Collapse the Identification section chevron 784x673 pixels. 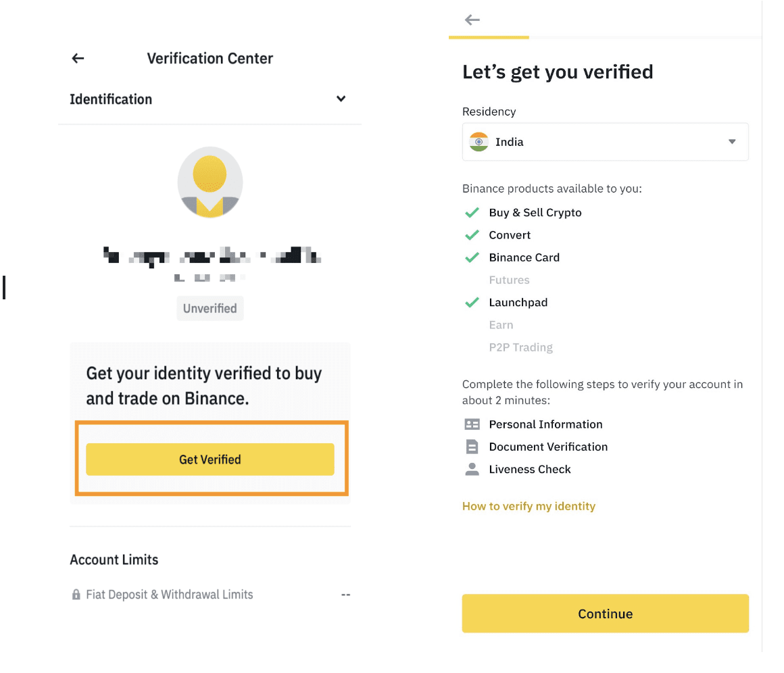(x=341, y=99)
